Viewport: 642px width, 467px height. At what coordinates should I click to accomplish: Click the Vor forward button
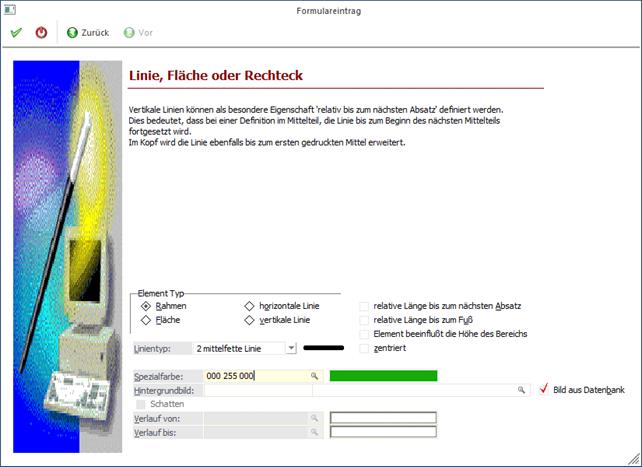tap(138, 32)
